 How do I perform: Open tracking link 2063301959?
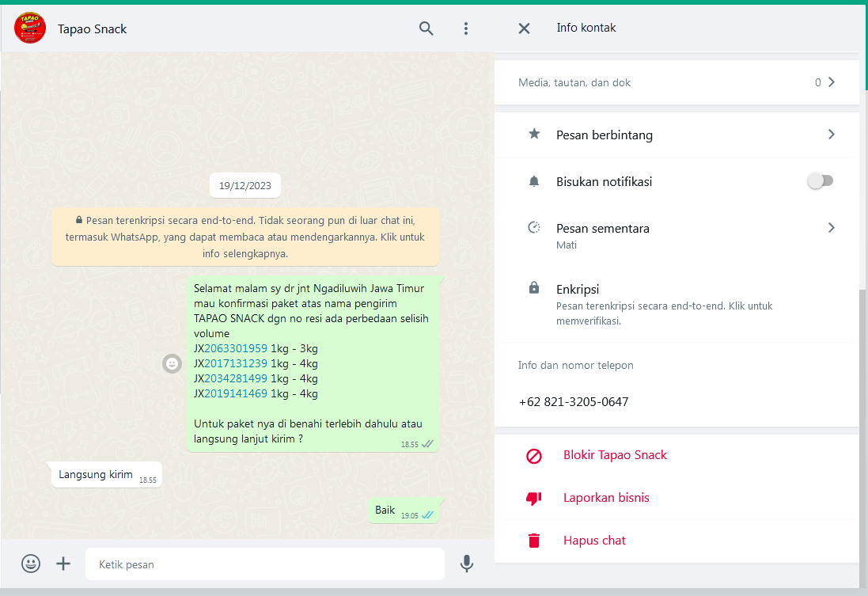[x=236, y=349]
